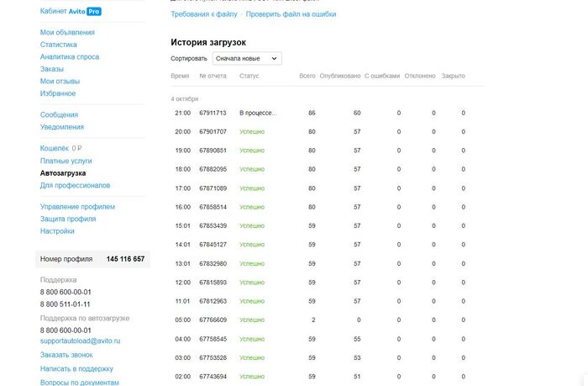Click report number 67832980
Screen dimensions: 588x386
click(x=213, y=263)
